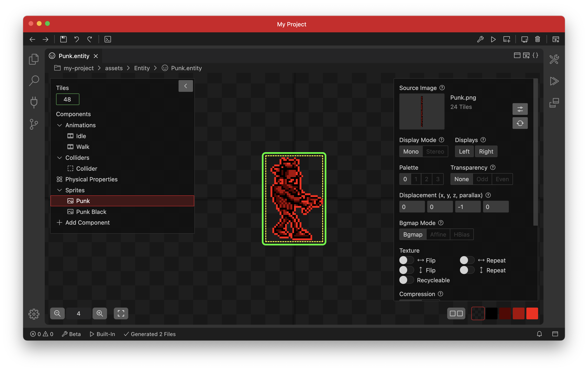Open the terminal icon in toolbar

(108, 39)
